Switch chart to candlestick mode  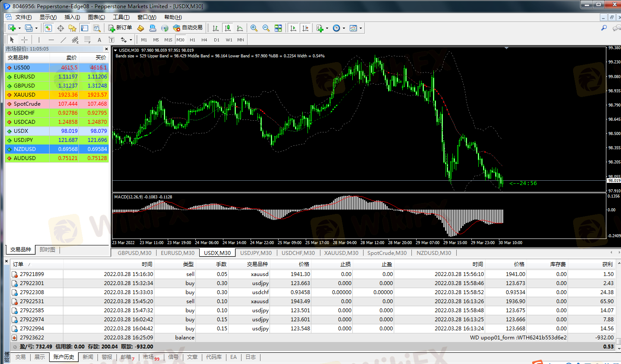pyautogui.click(x=228, y=28)
